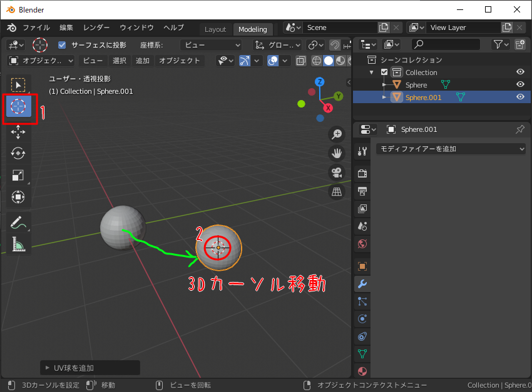Open ウィンドウ menu
The height and width of the screenshot is (392, 532).
[136, 28]
